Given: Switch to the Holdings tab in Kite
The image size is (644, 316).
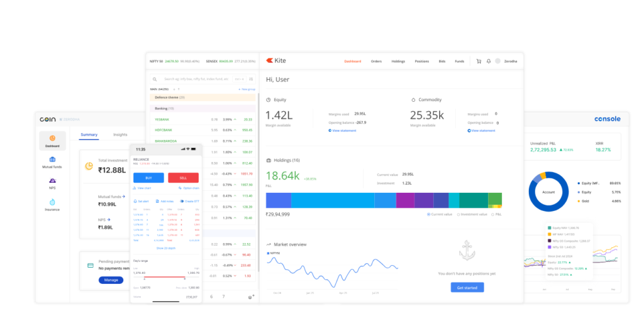Looking at the screenshot, I should coord(397,61).
